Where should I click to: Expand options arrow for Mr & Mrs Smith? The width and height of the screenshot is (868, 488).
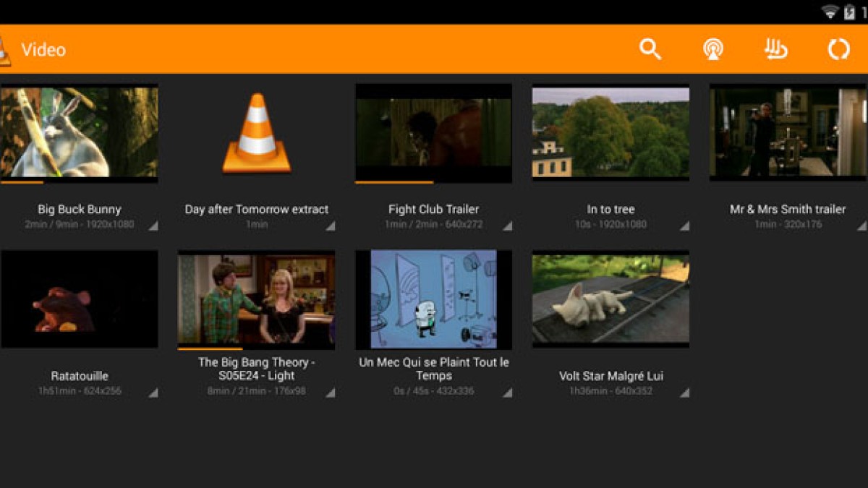[861, 226]
